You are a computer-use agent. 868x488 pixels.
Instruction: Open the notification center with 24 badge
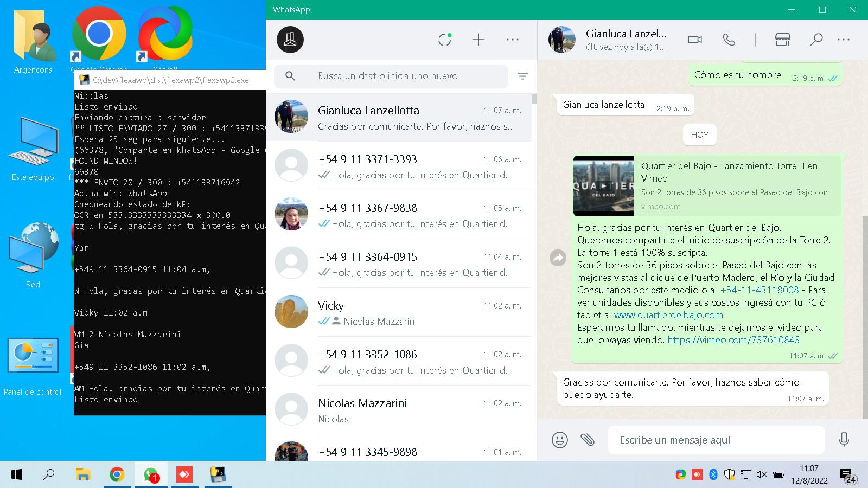(848, 476)
